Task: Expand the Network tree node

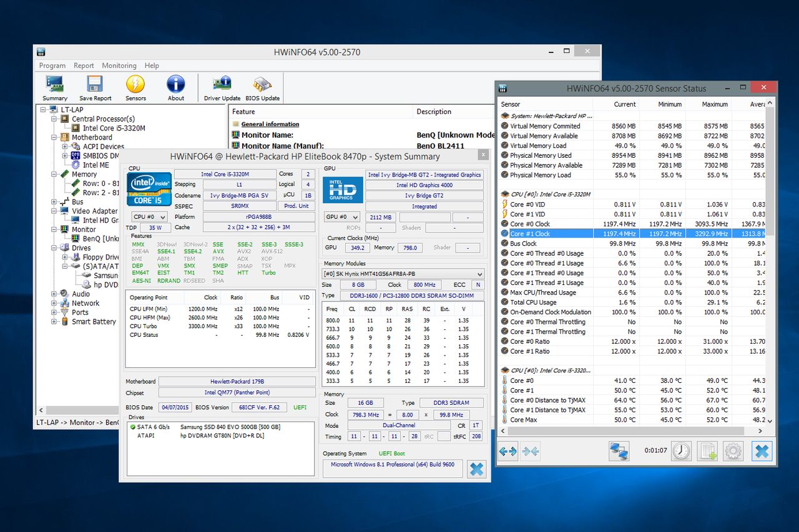Action: tap(55, 303)
